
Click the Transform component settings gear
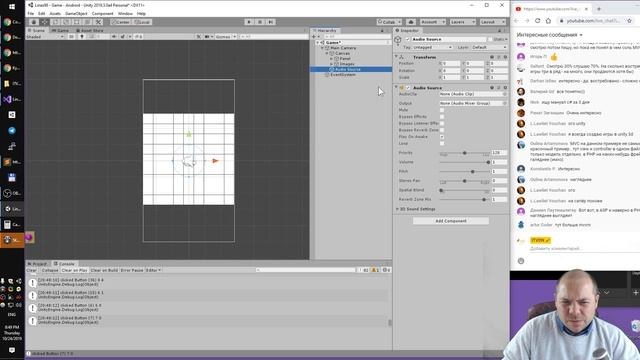(505, 57)
